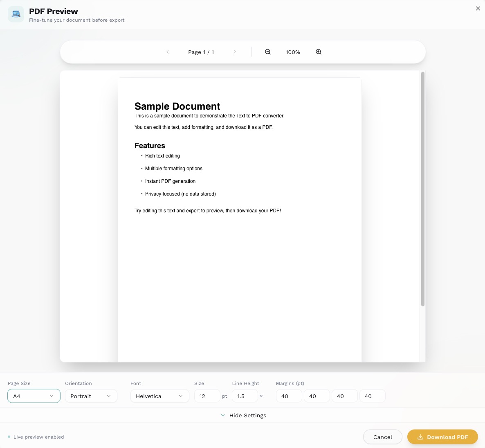Click the download icon in Download PDF
Image resolution: width=485 pixels, height=448 pixels.
tap(420, 437)
